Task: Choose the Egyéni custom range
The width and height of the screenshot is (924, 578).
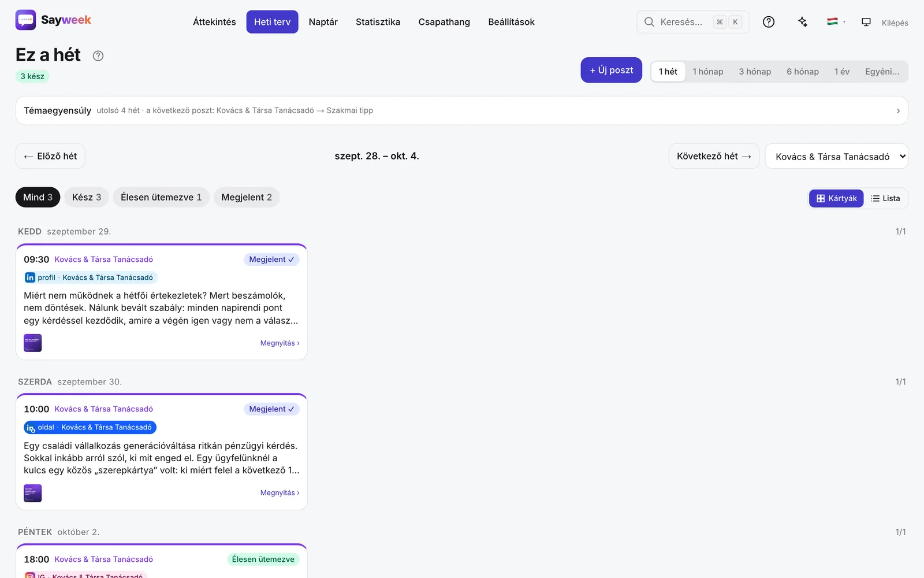Action: tap(882, 72)
